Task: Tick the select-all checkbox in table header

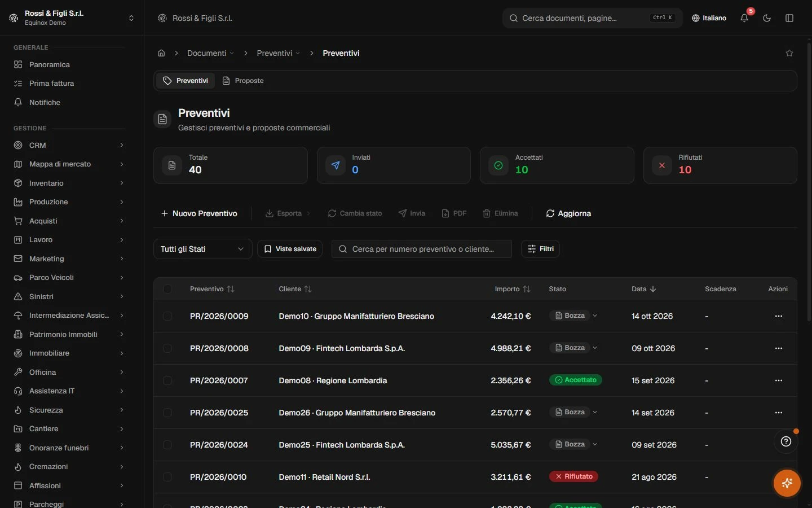Action: 167,289
